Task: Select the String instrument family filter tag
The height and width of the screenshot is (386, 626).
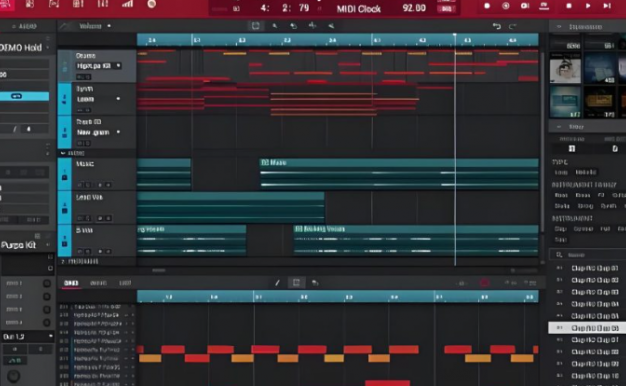Action: tap(585, 206)
